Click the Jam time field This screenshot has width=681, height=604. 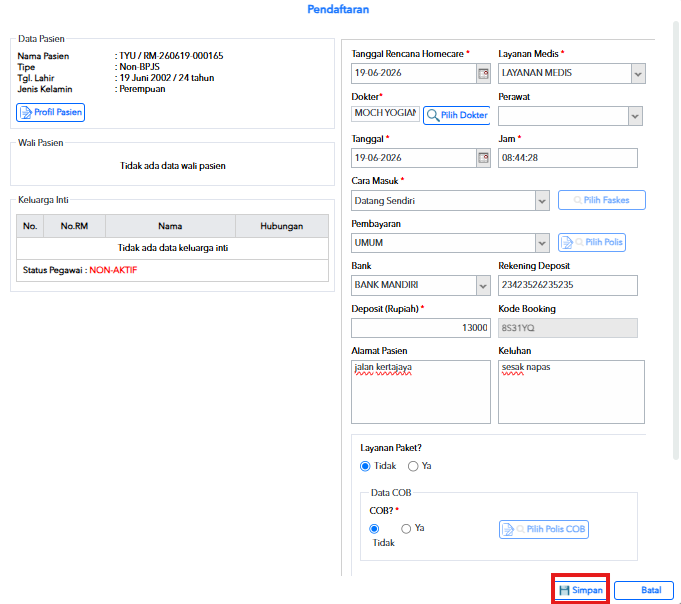pyautogui.click(x=568, y=158)
